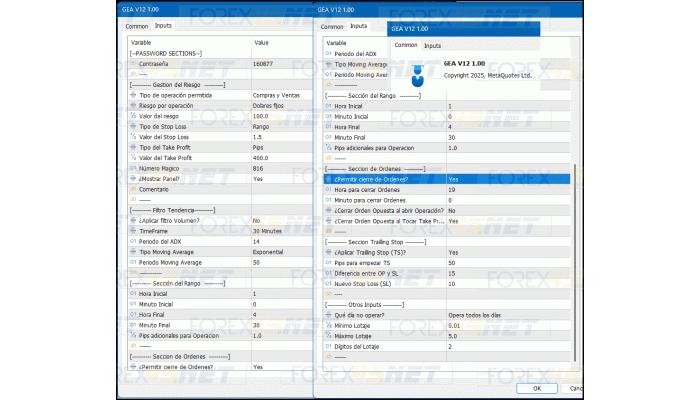This screenshot has height=400, width=700.
Task: Click the icon beside Pips para empezar TS
Action: click(x=330, y=263)
